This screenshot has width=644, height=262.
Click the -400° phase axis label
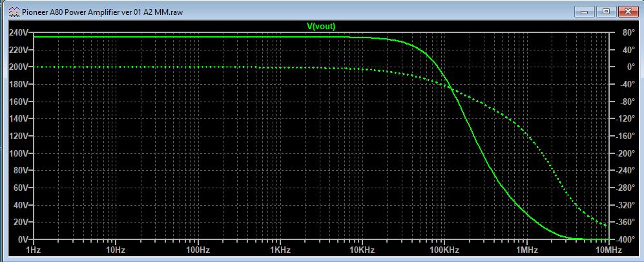pyautogui.click(x=624, y=239)
